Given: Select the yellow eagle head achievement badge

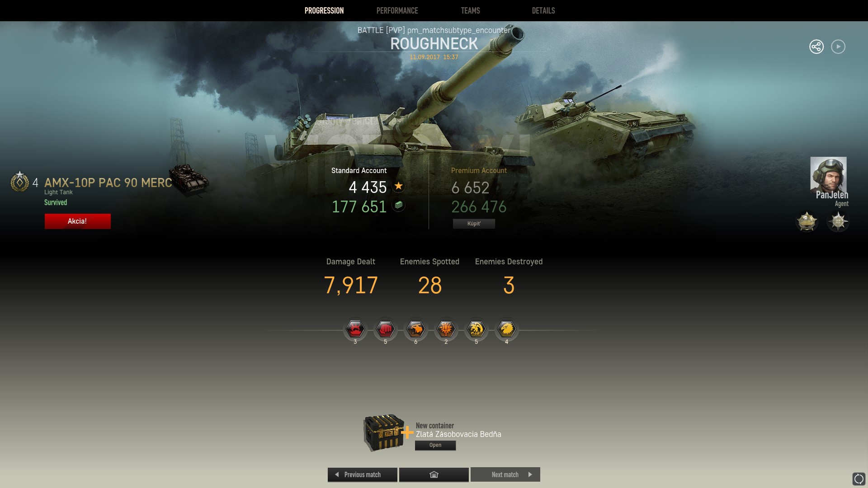Looking at the screenshot, I should click(x=506, y=329).
